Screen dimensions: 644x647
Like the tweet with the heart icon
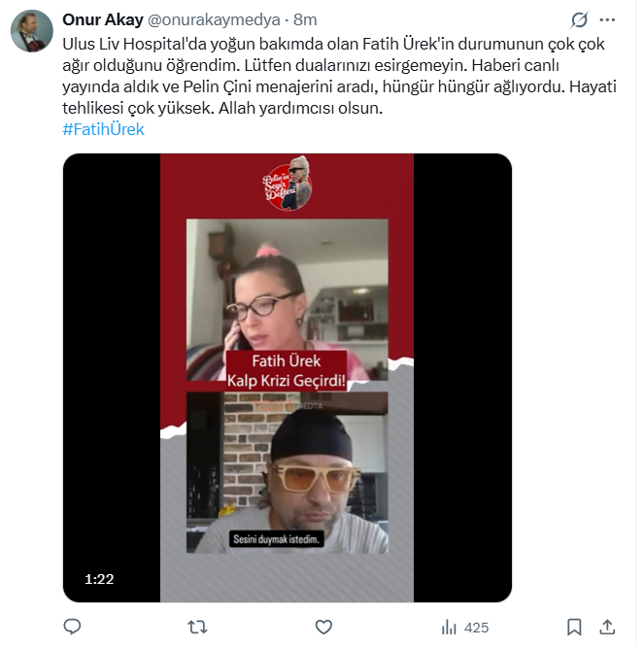[323, 628]
